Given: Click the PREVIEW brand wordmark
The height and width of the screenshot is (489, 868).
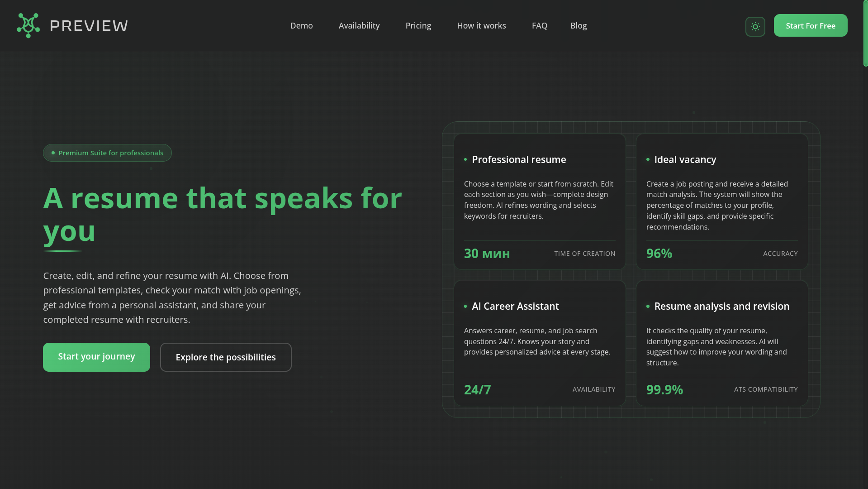Looking at the screenshot, I should (x=89, y=26).
